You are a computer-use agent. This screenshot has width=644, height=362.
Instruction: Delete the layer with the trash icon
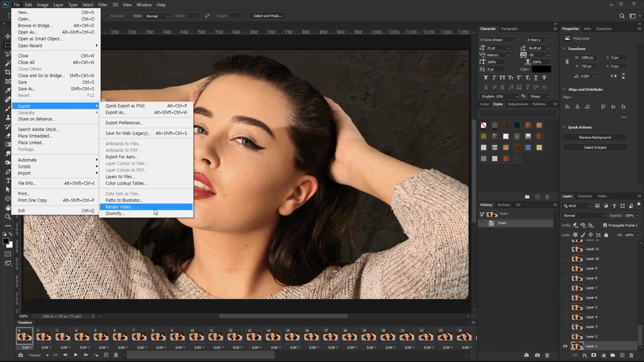coord(631,355)
